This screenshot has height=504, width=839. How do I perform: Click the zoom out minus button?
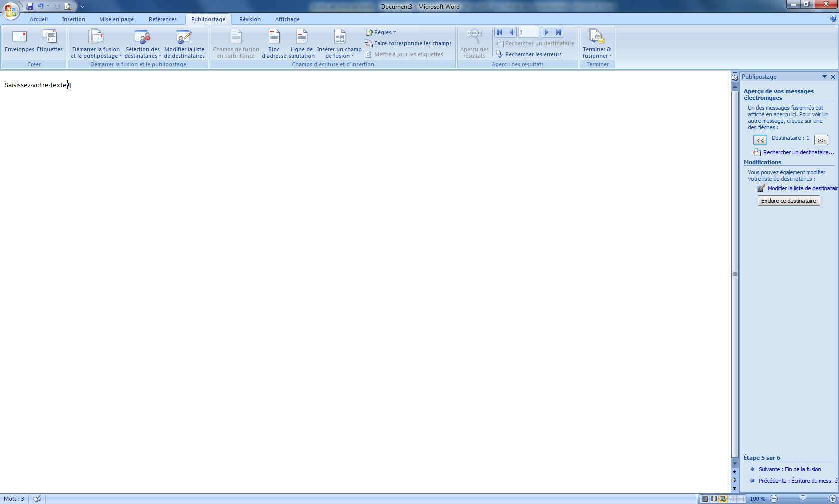(x=774, y=499)
